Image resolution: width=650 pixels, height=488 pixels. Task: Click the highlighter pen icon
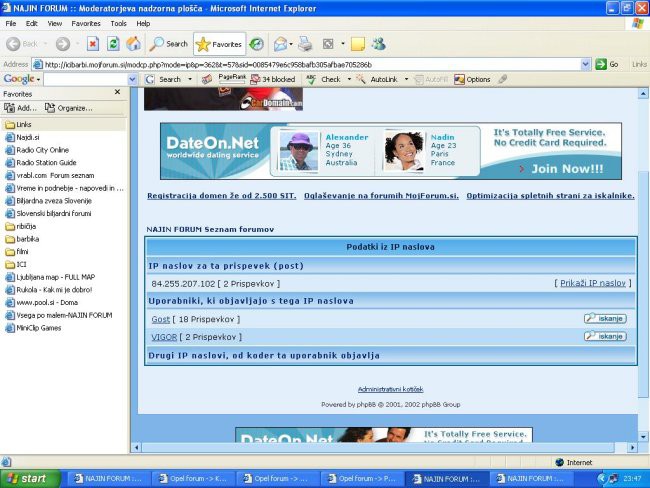[x=502, y=79]
